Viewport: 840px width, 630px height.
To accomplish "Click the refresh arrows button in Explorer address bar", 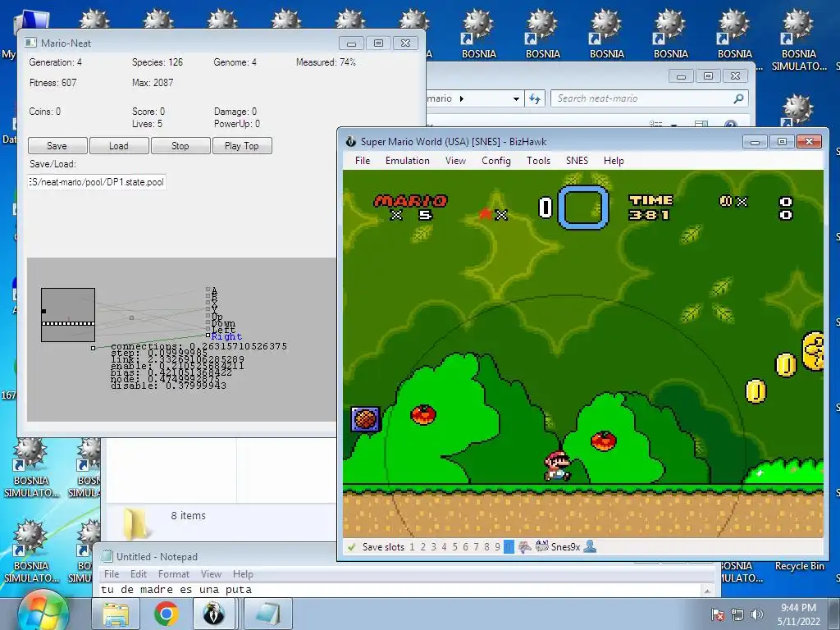I will point(535,98).
